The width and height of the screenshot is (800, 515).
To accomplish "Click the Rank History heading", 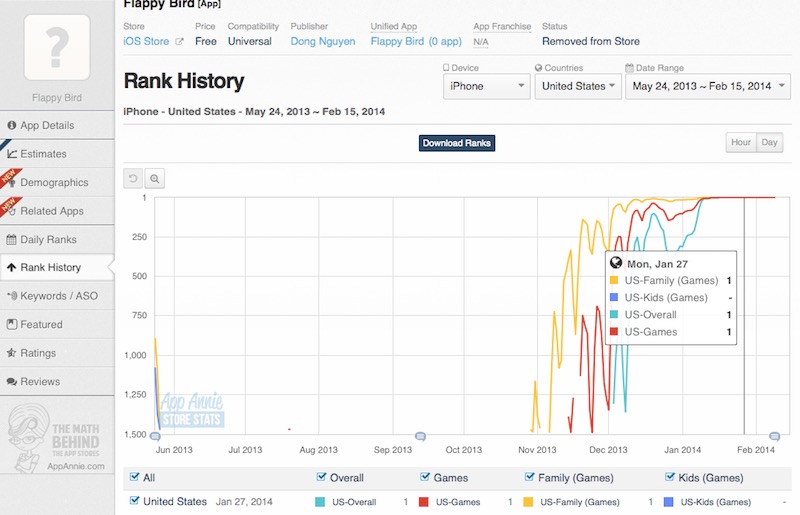I will pos(184,81).
